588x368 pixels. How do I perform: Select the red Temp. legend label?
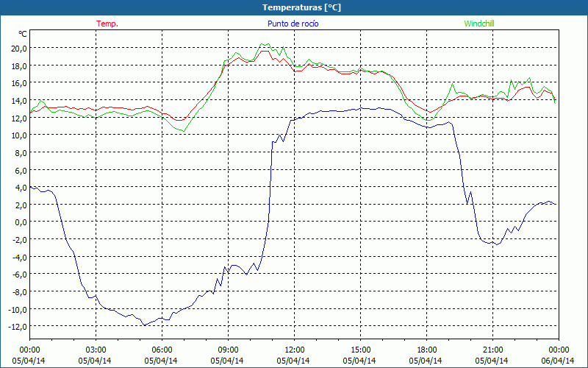tap(107, 24)
